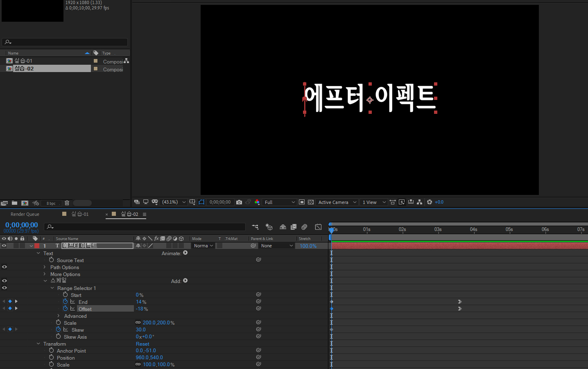Toggle Draft 3D icon in timeline
This screenshot has height=369, width=588.
tap(269, 227)
